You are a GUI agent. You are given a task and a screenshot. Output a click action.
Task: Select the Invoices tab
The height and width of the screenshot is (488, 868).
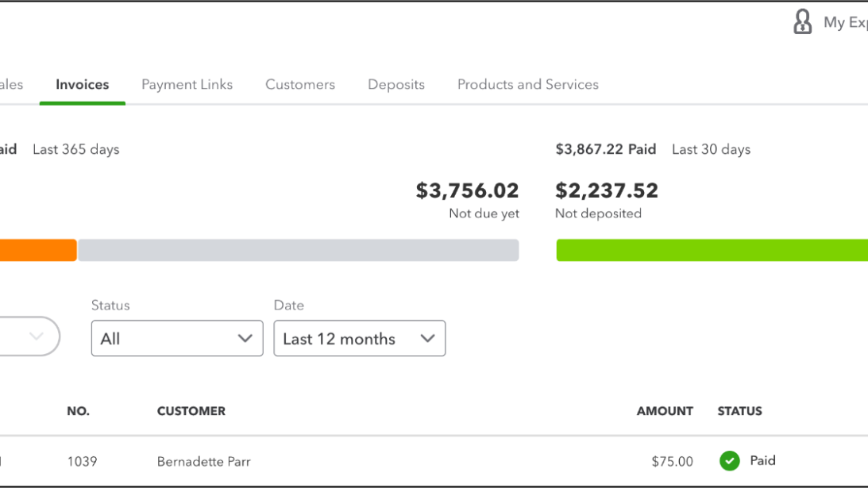click(83, 85)
